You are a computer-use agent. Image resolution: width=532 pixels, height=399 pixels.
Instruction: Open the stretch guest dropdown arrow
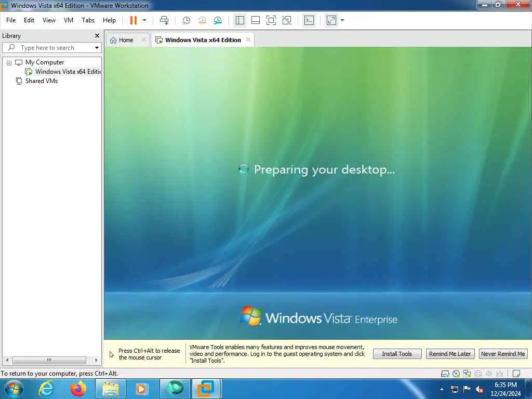tap(342, 20)
